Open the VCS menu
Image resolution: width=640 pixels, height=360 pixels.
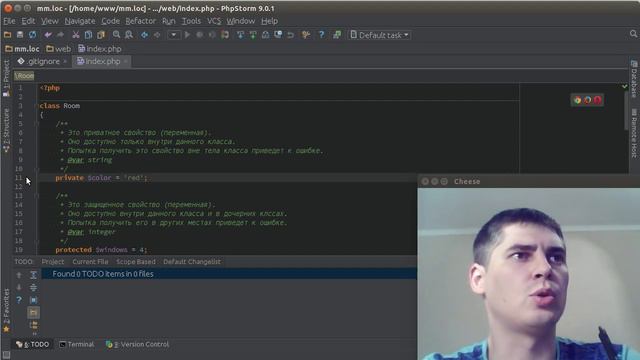(213, 21)
